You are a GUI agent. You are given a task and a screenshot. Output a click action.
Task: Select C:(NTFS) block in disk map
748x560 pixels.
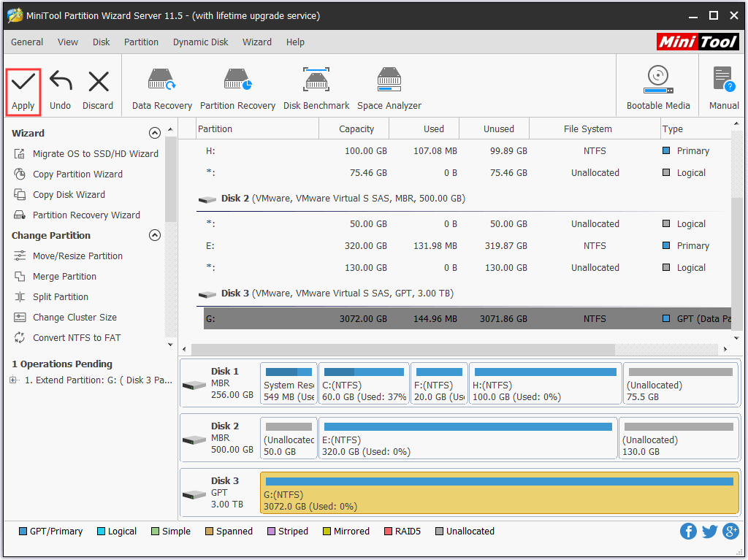point(364,384)
